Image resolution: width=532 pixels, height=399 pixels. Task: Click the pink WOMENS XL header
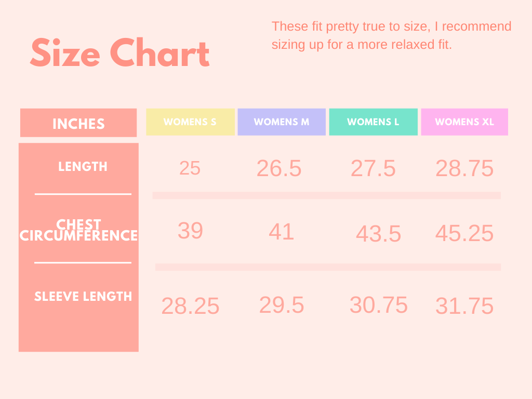point(464,122)
